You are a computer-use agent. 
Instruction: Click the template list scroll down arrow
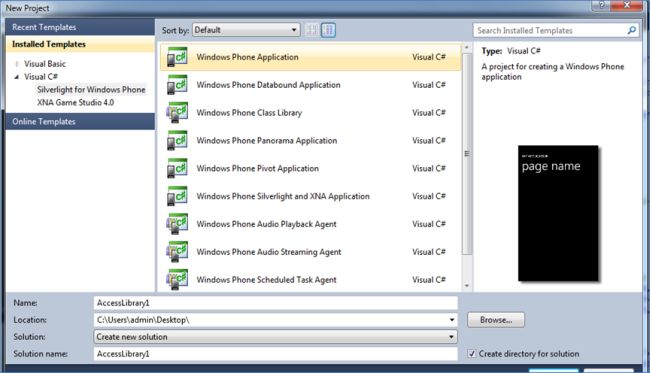467,286
